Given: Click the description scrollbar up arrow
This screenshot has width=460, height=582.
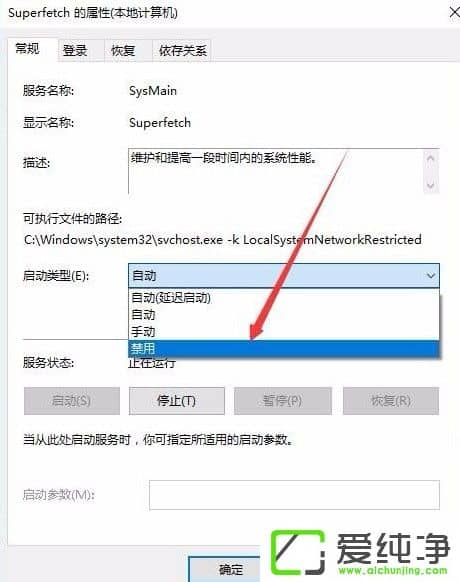Looking at the screenshot, I should coord(431,158).
